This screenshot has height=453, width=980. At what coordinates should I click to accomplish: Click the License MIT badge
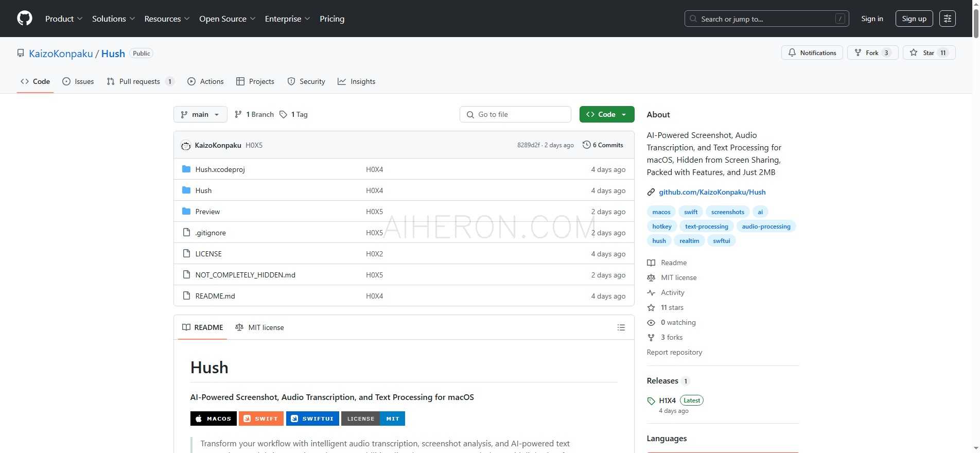tap(373, 419)
